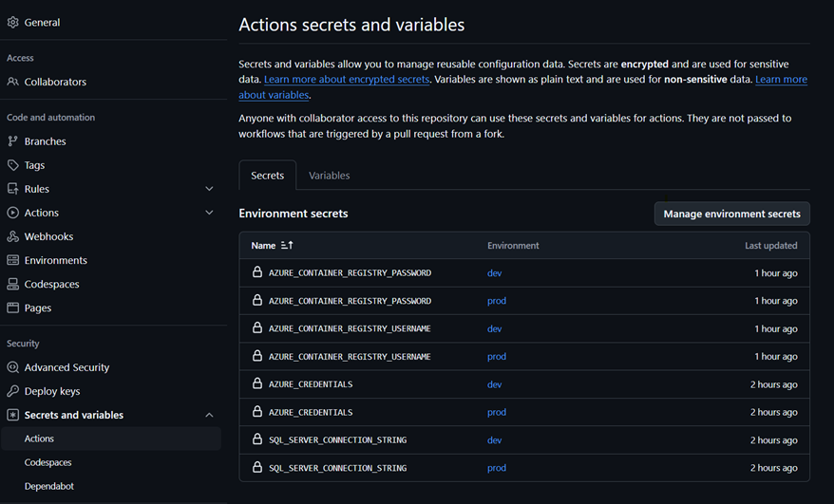Open Learn more about encrypted secrets link

[x=347, y=79]
